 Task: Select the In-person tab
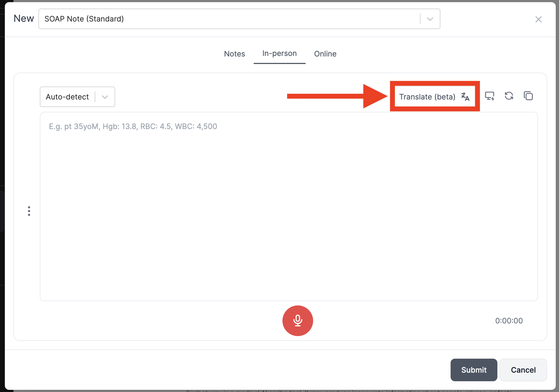tap(279, 54)
